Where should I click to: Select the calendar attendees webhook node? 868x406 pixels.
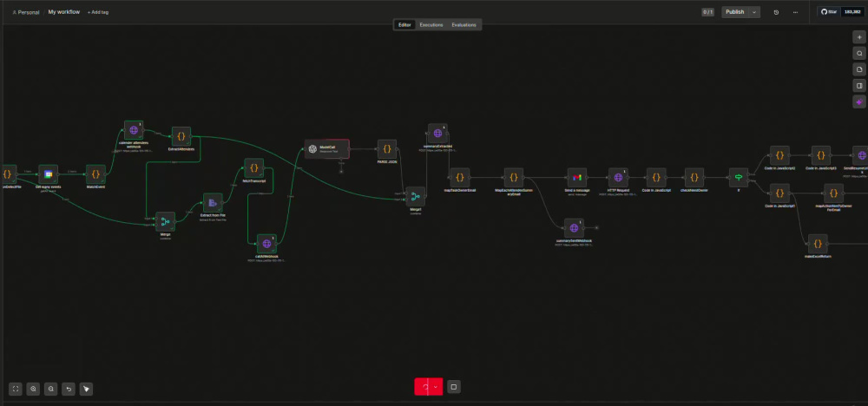134,130
